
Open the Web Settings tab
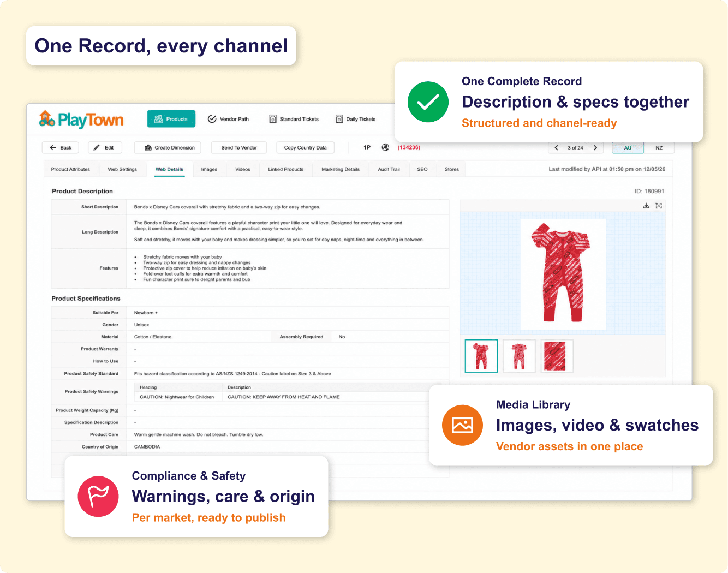click(122, 169)
